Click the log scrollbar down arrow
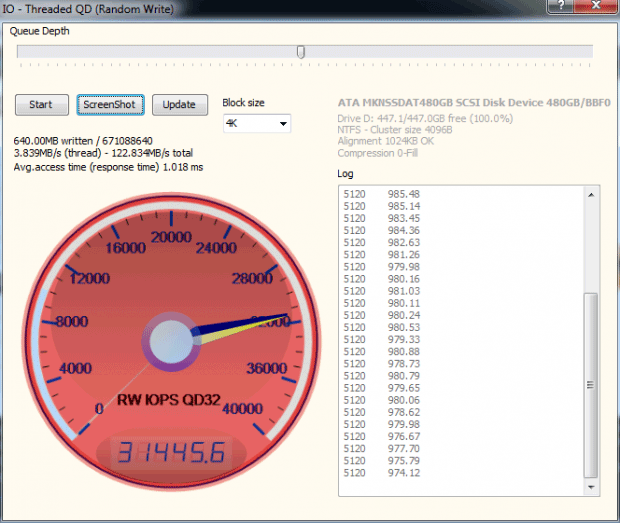This screenshot has width=620, height=523. [x=590, y=485]
